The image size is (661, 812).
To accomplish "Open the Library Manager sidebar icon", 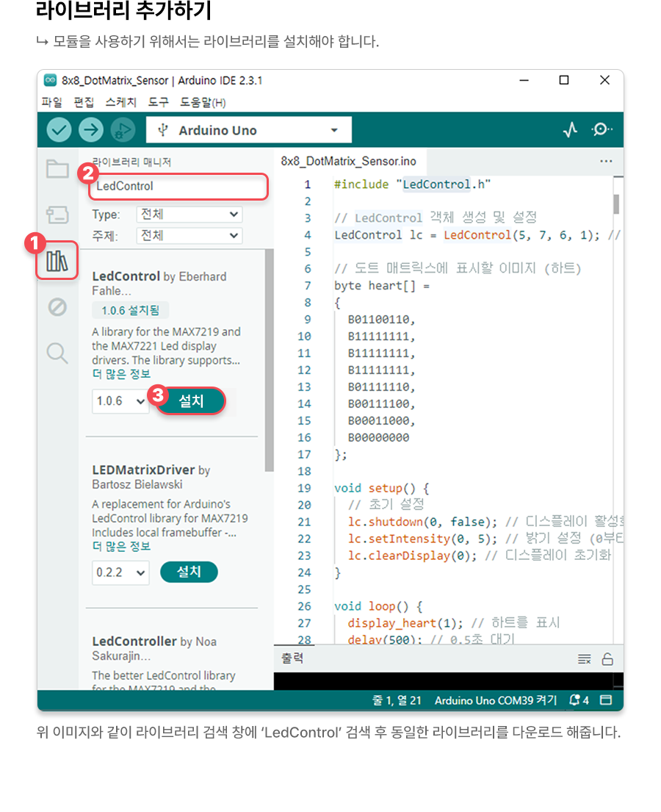I will click(x=57, y=261).
